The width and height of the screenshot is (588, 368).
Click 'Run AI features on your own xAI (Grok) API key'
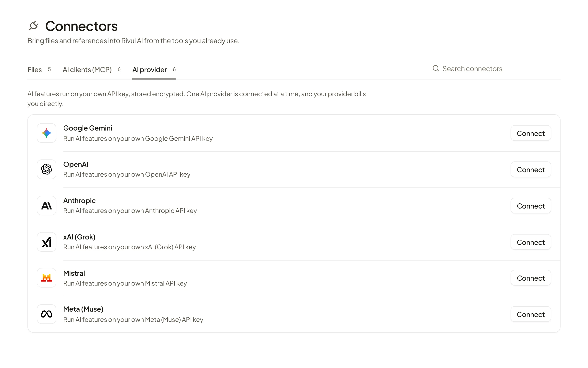[130, 247]
